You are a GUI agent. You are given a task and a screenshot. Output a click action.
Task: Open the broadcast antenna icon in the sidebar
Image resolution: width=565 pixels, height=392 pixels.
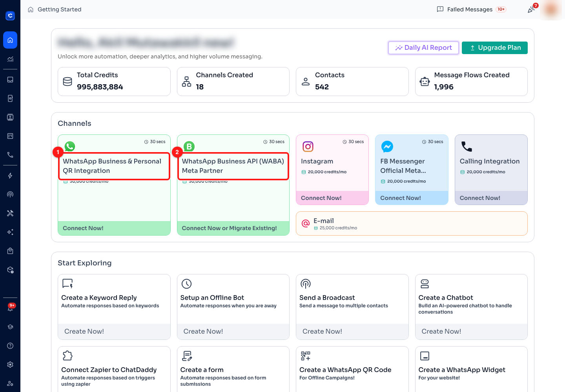tap(10, 194)
